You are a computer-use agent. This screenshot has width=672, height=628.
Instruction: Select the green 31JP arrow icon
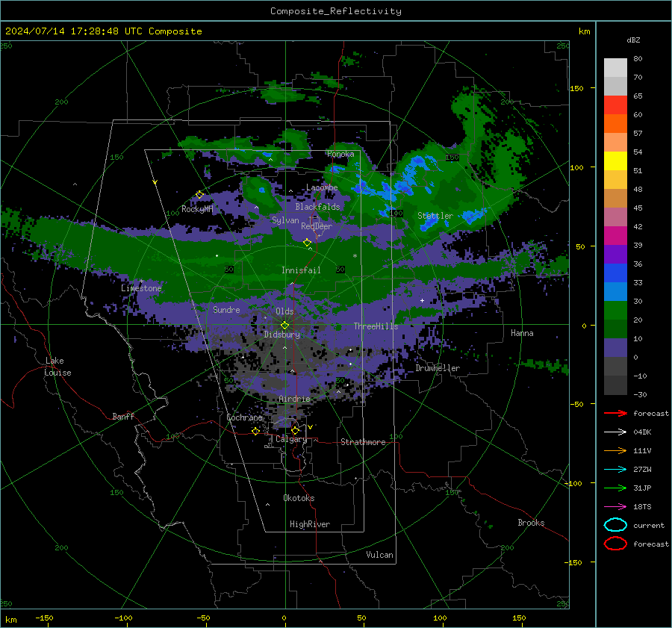[x=615, y=488]
